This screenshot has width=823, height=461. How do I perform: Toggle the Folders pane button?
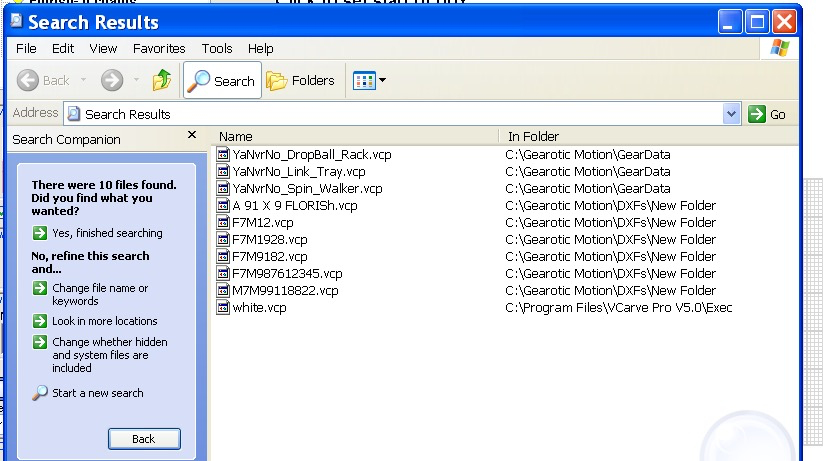pos(301,81)
